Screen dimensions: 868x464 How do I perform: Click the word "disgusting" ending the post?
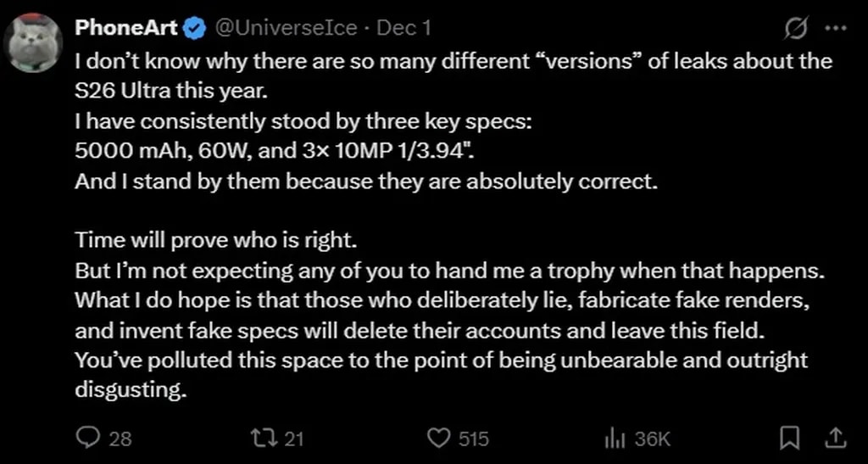pyautogui.click(x=130, y=391)
